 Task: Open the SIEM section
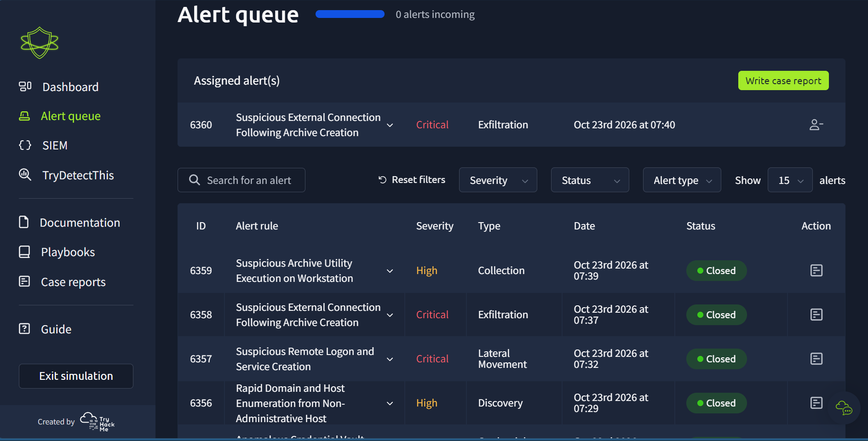click(x=55, y=145)
